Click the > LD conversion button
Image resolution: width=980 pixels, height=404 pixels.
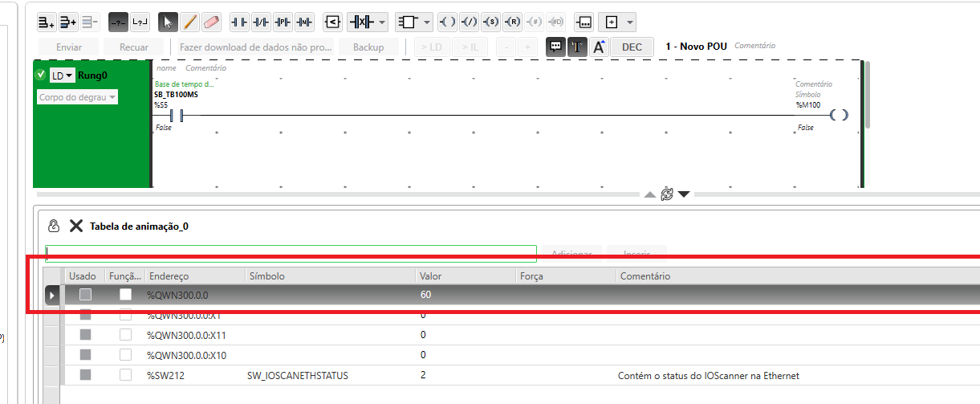432,47
